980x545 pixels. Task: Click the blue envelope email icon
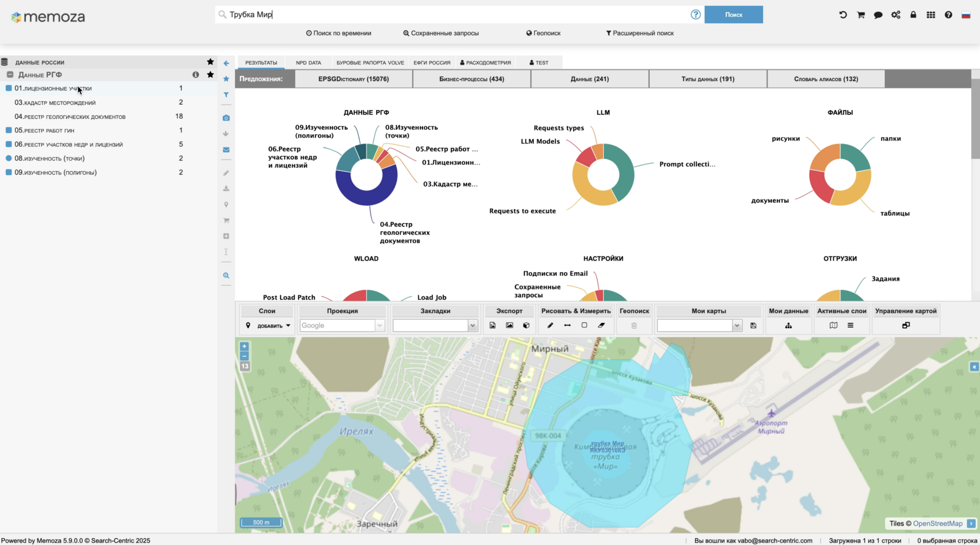pos(226,150)
